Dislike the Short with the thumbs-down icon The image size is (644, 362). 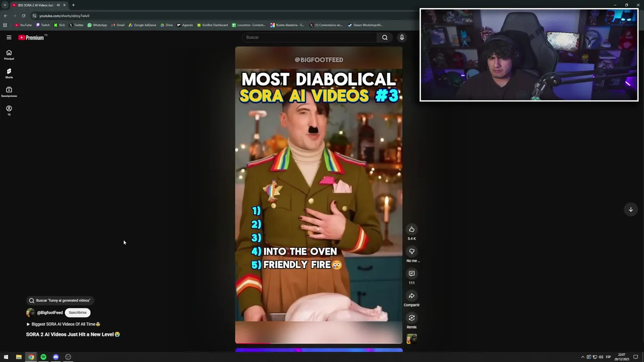(x=412, y=251)
